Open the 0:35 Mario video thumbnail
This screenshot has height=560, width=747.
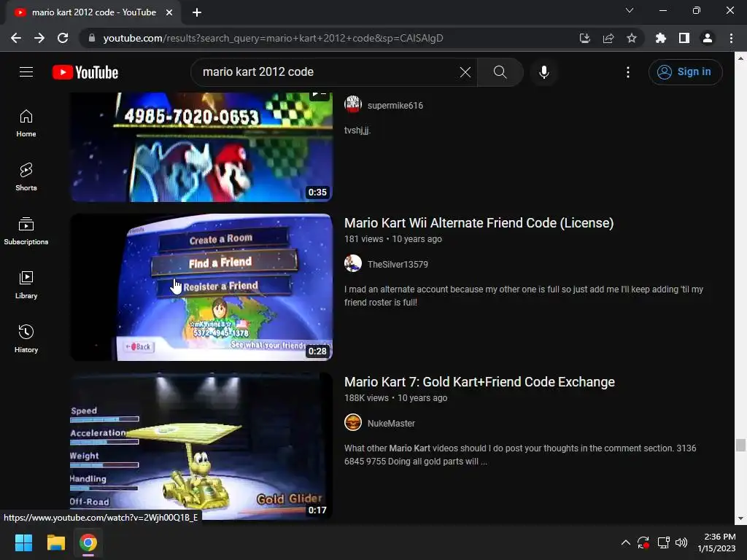(201, 147)
